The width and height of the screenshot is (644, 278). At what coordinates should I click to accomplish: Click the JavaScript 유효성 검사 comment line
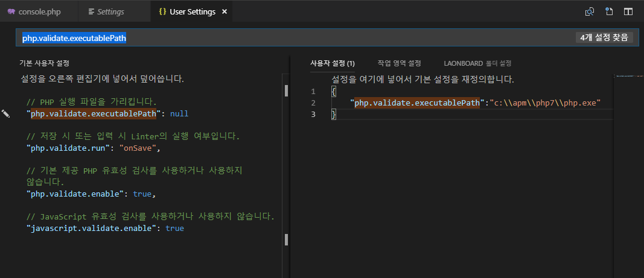click(x=150, y=216)
